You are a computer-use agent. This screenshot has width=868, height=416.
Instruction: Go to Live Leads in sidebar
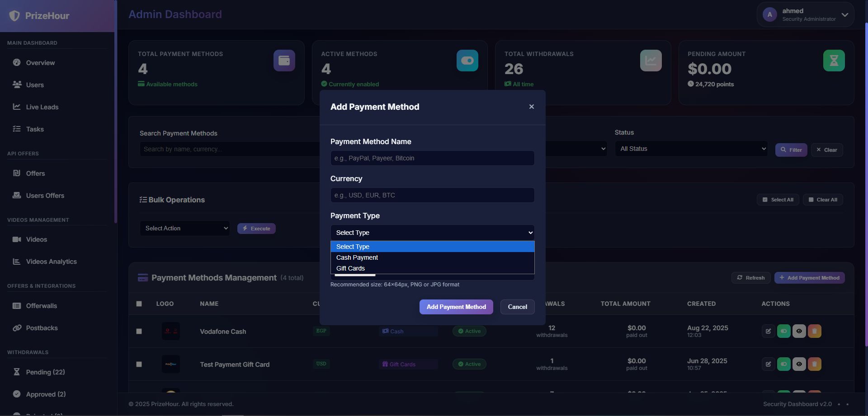click(42, 107)
